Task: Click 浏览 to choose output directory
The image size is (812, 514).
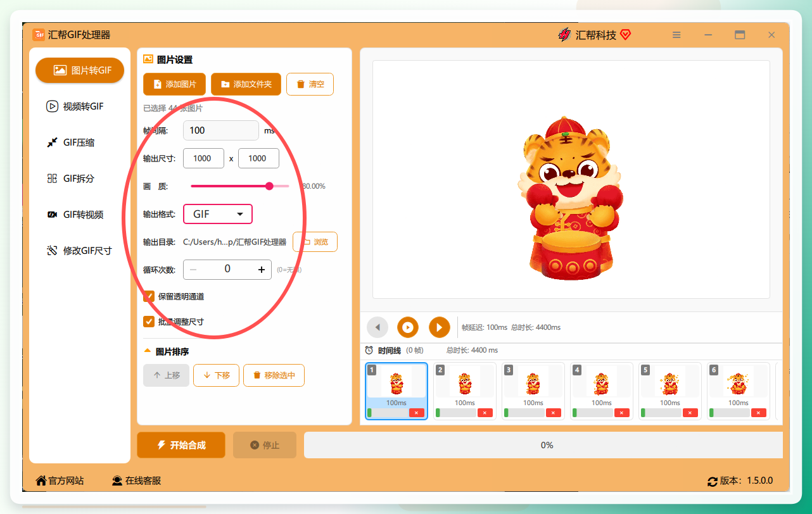Action: click(x=315, y=242)
